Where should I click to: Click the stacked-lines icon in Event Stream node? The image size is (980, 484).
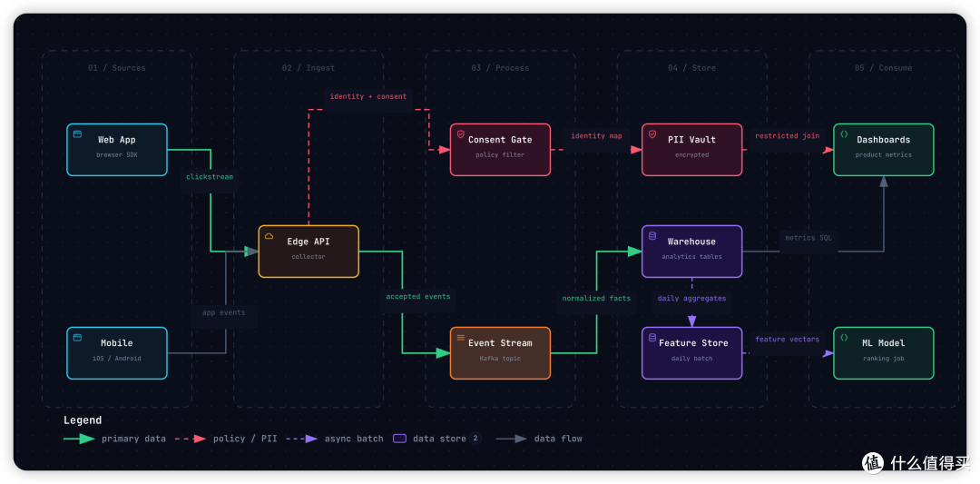(x=461, y=337)
